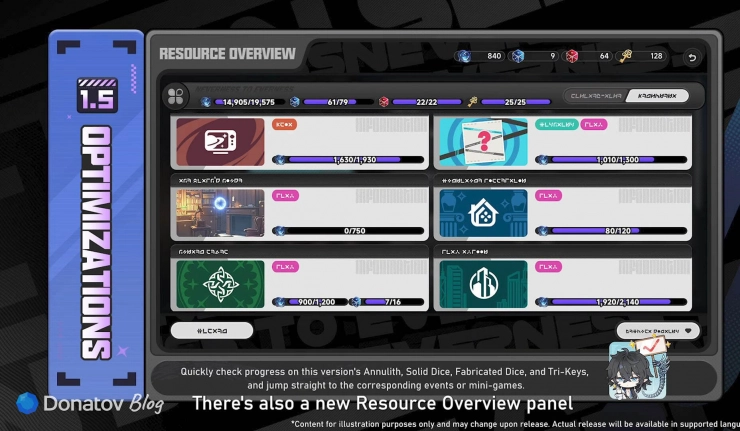Click the pink tag on the question-mark card
Viewport: 740px width, 431px height.
coord(593,124)
